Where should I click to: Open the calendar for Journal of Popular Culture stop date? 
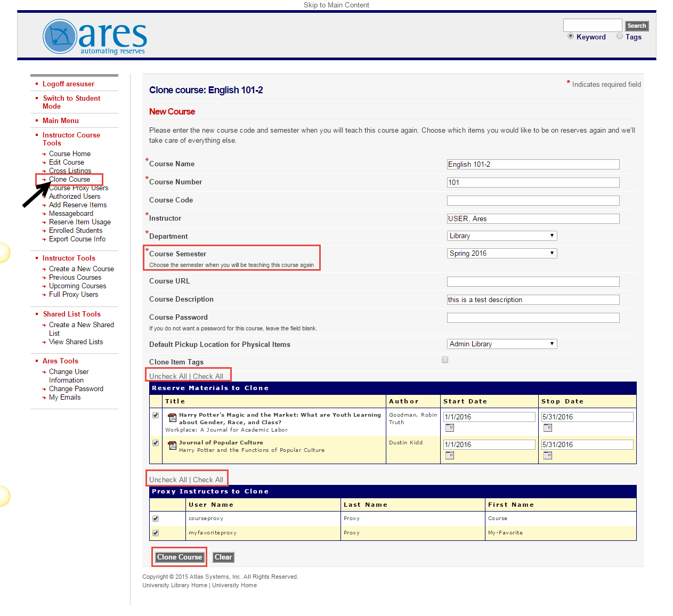point(548,455)
